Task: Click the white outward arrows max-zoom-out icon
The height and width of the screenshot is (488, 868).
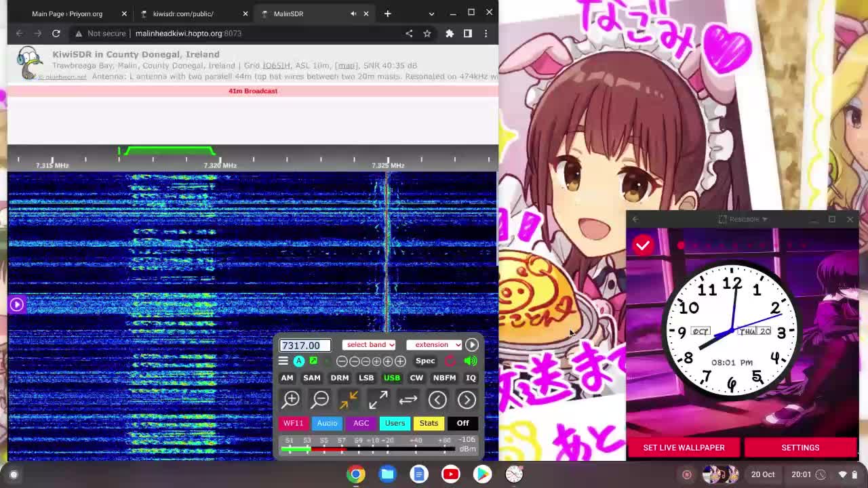Action: click(378, 400)
